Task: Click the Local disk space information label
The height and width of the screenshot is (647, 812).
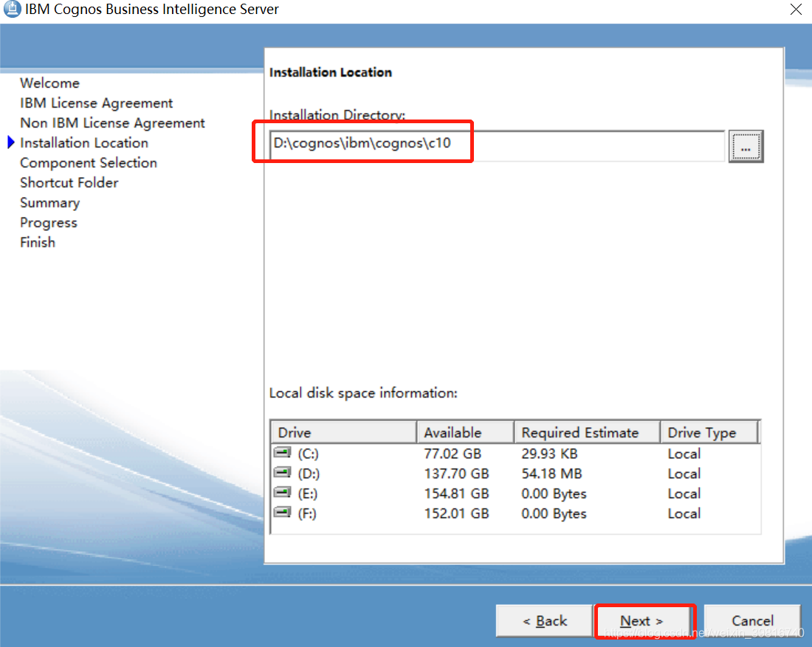Action: 363,393
